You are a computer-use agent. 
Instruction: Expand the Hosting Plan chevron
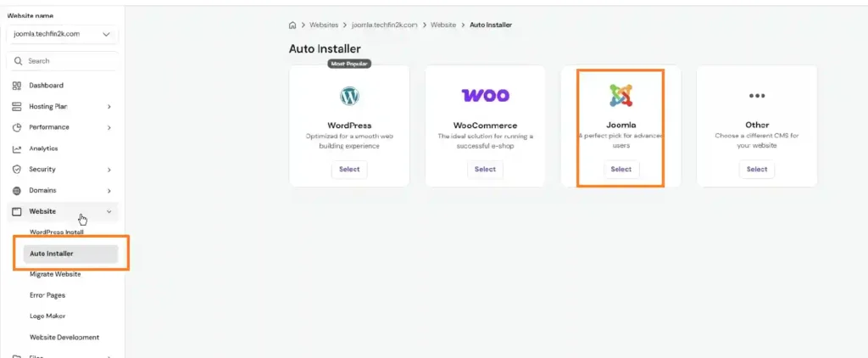(x=109, y=106)
